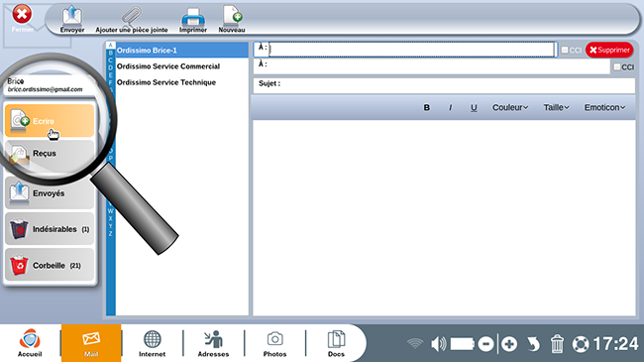
Task: Click the red Supprimer button
Action: 609,50
